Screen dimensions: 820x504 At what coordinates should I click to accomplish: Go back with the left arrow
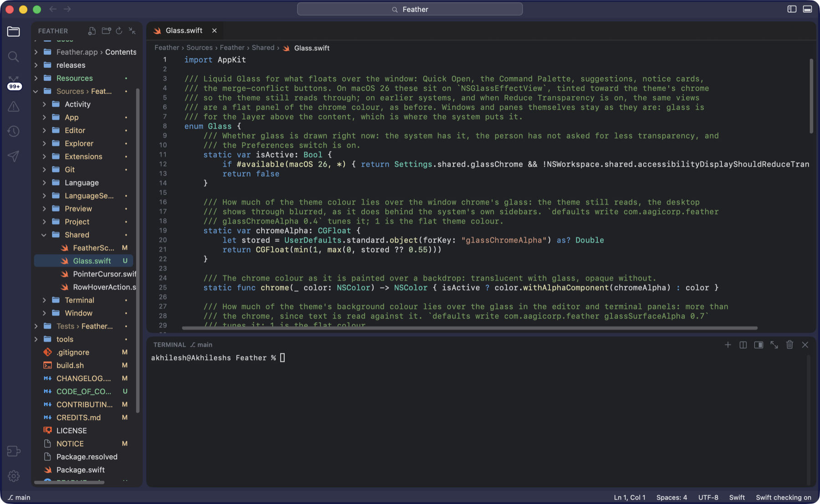pos(53,9)
